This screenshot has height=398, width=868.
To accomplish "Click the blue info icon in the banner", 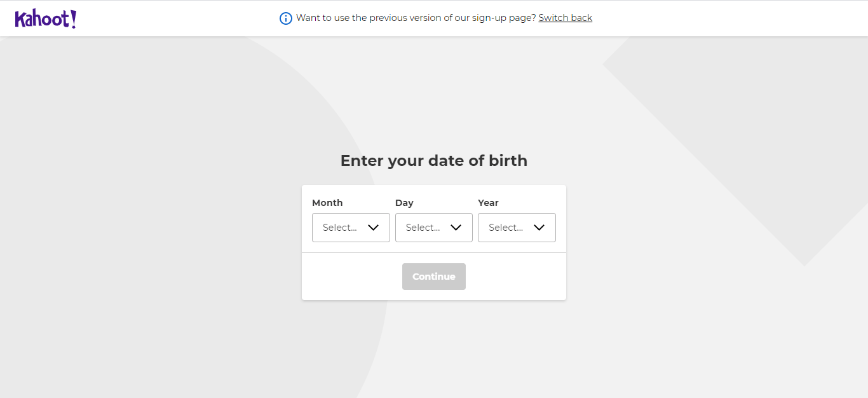I will click(286, 18).
